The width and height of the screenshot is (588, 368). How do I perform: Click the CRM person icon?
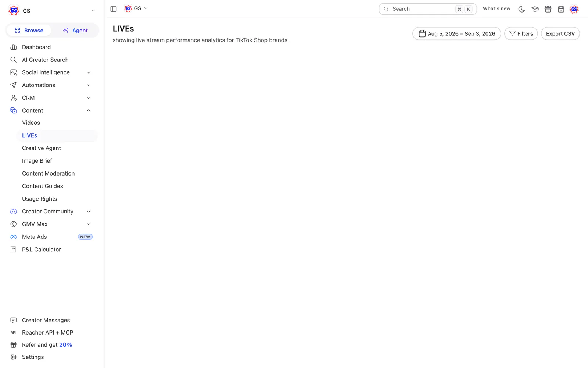point(14,98)
